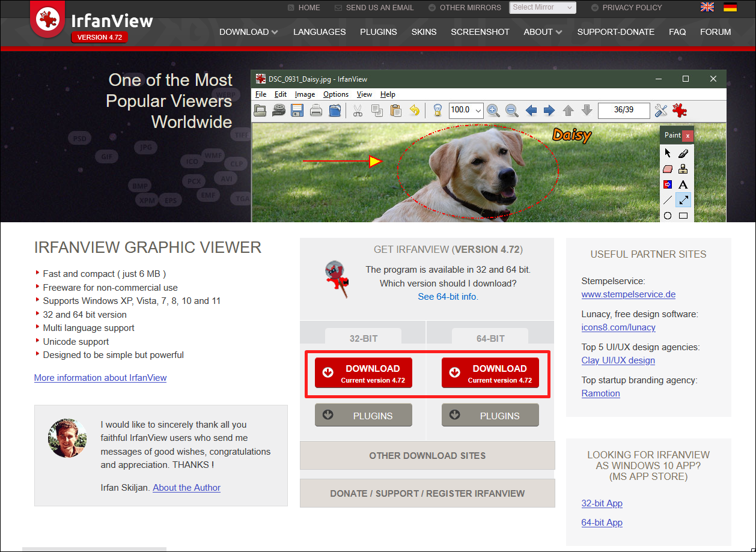Click the IrfanView red cat logo
Image resolution: width=756 pixels, height=552 pixels.
tap(48, 20)
